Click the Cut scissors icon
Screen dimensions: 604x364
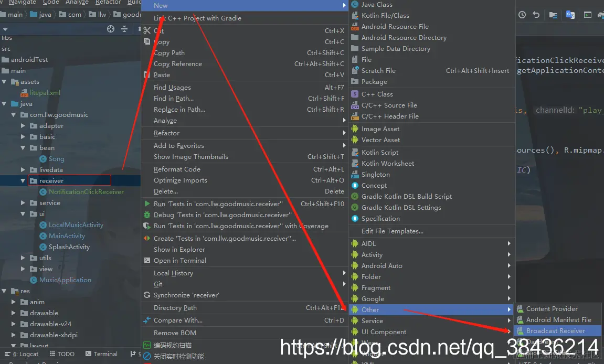coord(147,30)
